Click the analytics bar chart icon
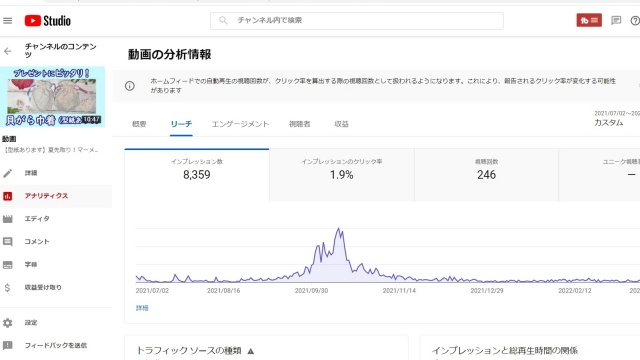Viewport: 640px width, 360px height. (x=7, y=196)
